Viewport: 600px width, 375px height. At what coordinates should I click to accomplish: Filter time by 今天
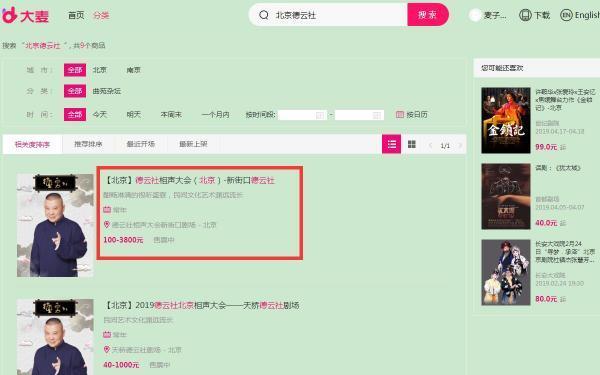(x=99, y=114)
